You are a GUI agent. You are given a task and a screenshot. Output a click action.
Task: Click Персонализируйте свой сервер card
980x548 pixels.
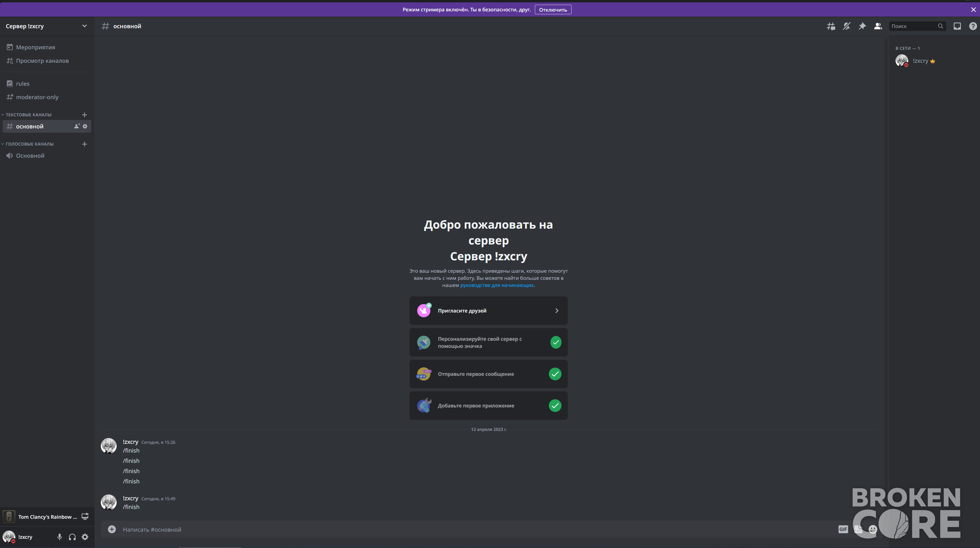tap(488, 342)
